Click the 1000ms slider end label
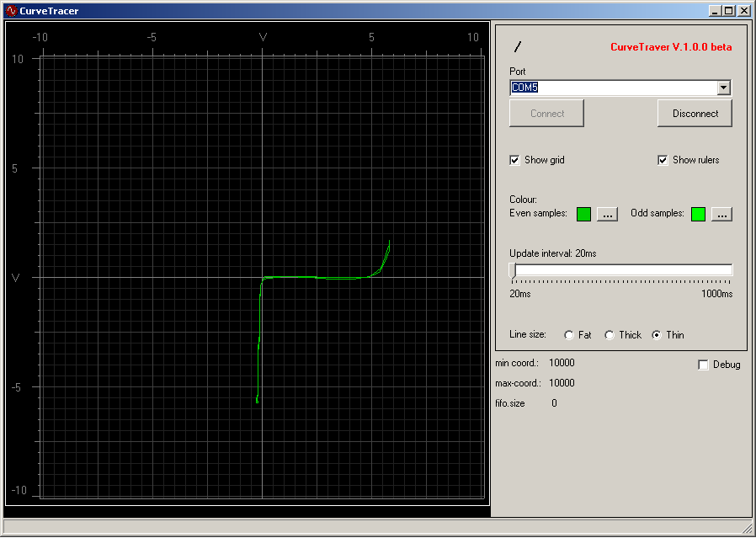The height and width of the screenshot is (538, 756). (717, 294)
